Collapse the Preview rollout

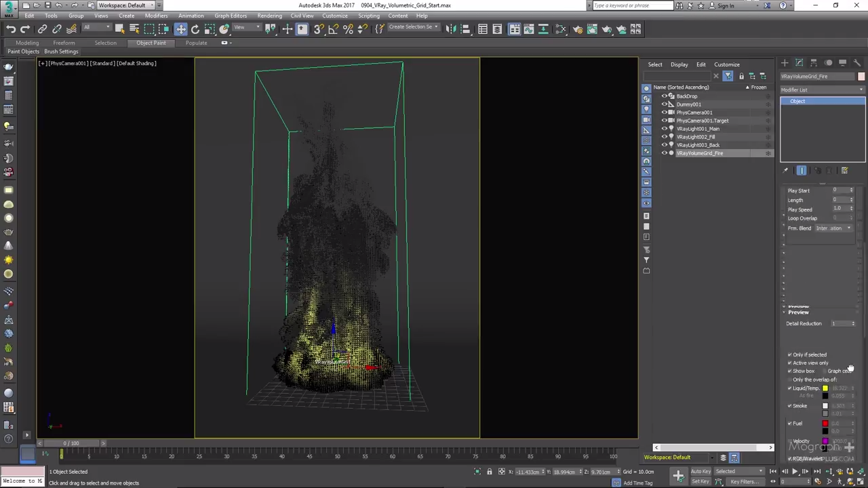(797, 312)
